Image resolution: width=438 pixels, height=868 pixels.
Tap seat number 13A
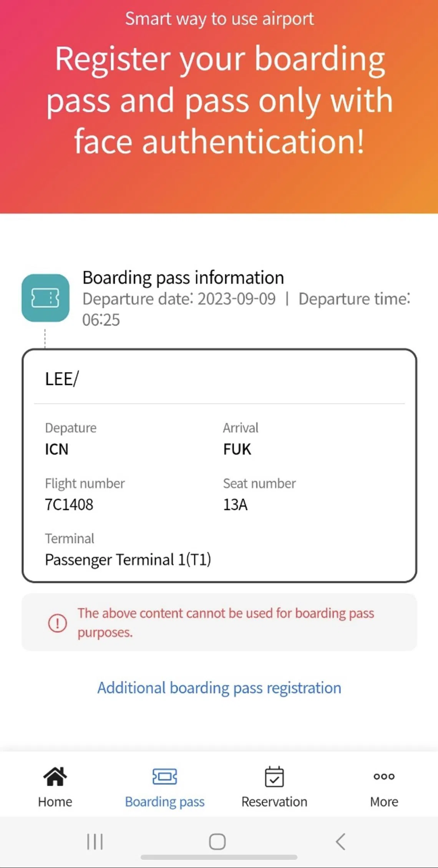(235, 505)
